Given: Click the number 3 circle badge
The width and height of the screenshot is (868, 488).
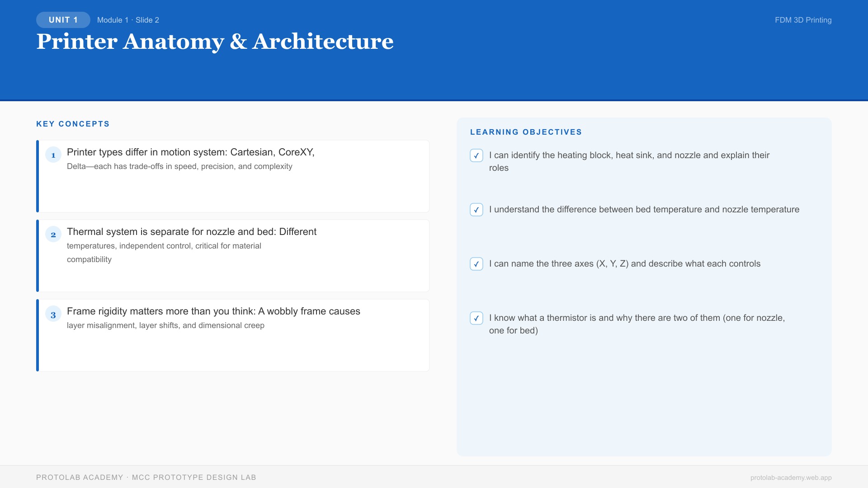Looking at the screenshot, I should [53, 314].
